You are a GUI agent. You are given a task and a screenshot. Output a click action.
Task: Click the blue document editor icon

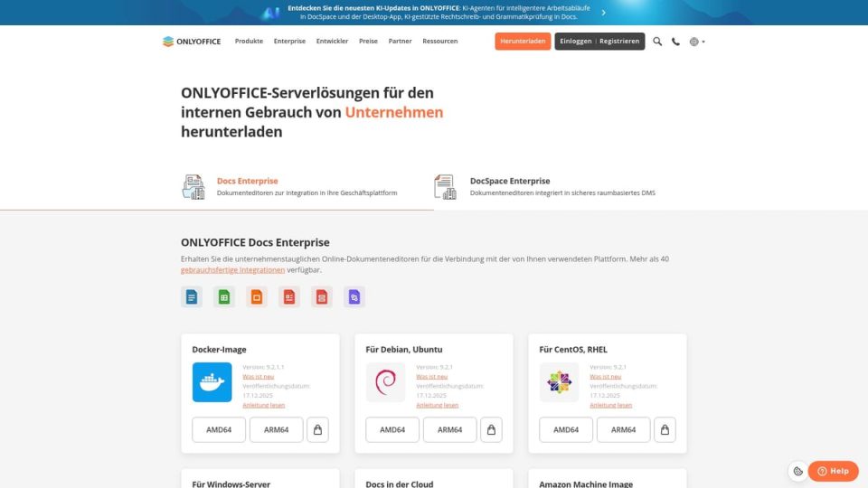pyautogui.click(x=192, y=297)
